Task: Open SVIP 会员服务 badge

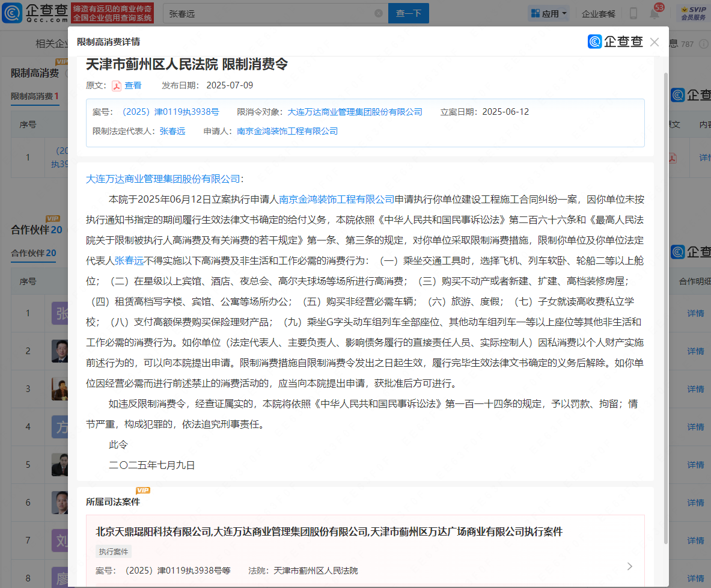Action: point(693,13)
